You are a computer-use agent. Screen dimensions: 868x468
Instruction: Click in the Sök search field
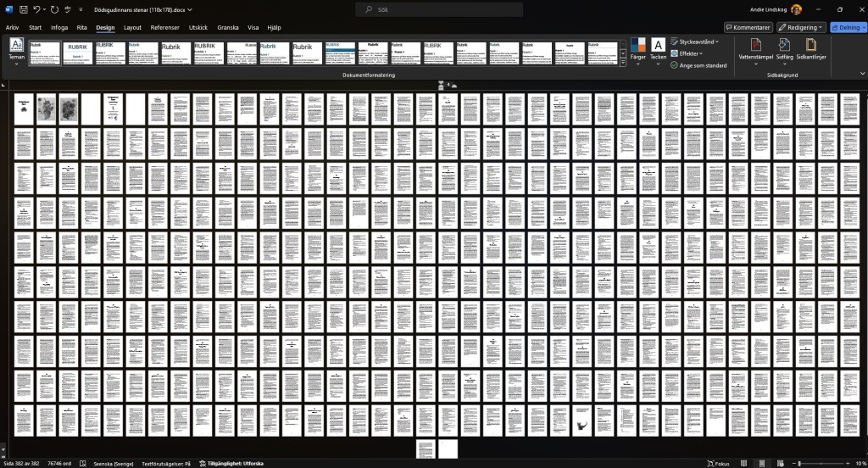click(x=433, y=9)
